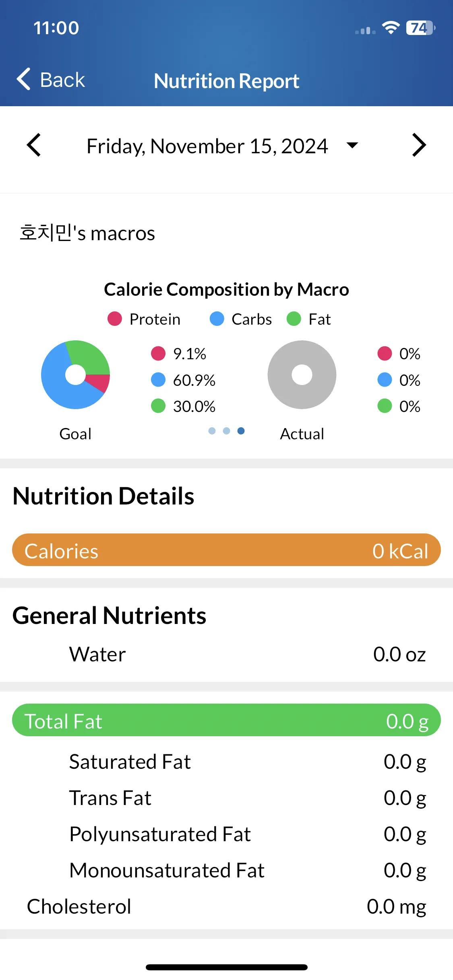Check the Wi-Fi status icon
This screenshot has height=980, width=453.
tap(391, 28)
